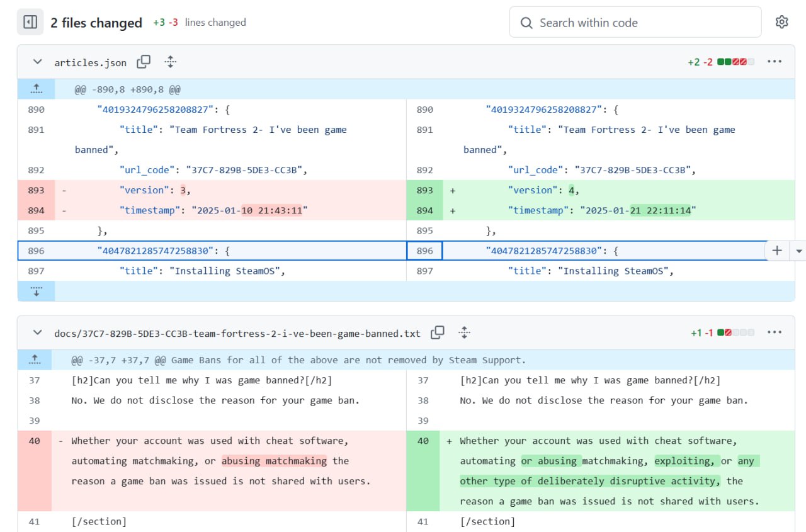The image size is (806, 532).
Task: Click new-side line number 38 in docs file
Action: tap(423, 400)
